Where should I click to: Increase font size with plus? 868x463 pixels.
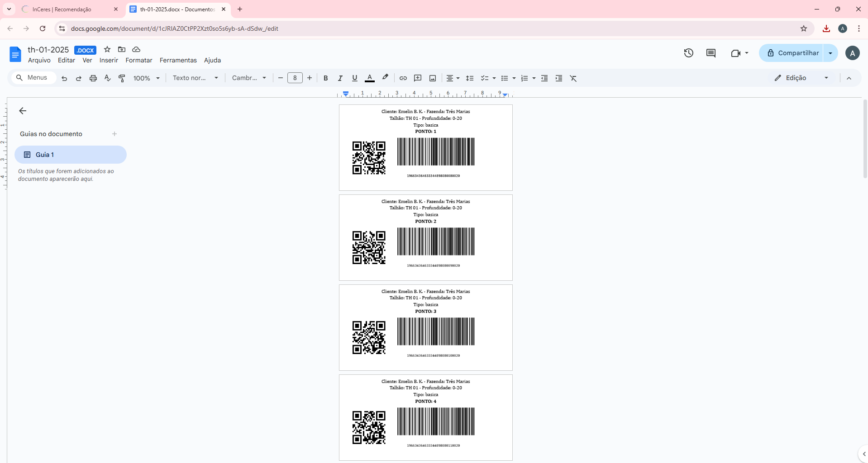pos(310,78)
